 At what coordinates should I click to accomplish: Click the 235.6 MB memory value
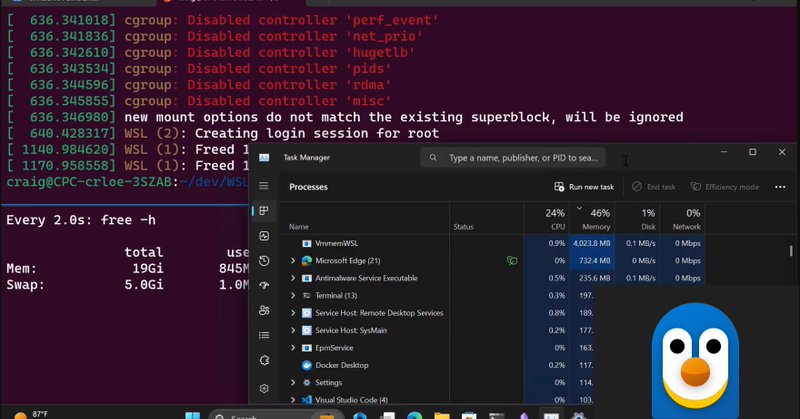(594, 278)
